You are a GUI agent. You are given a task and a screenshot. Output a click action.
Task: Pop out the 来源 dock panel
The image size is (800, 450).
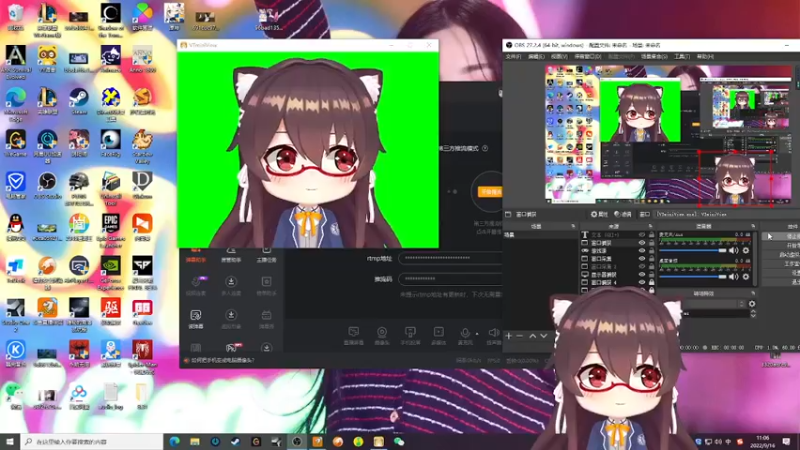650,226
